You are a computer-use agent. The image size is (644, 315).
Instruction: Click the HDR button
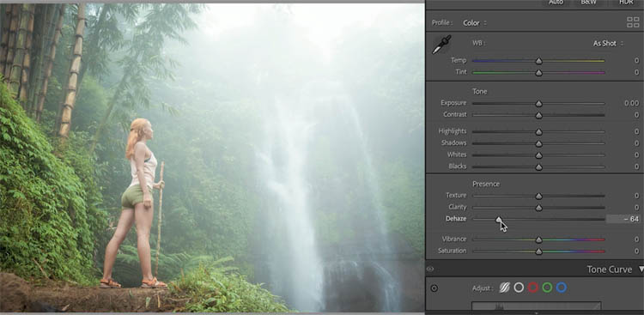coord(626,2)
